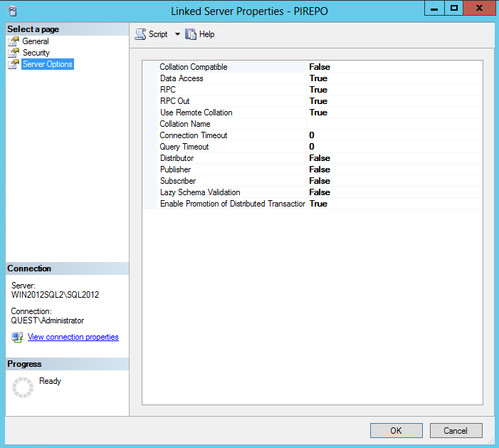Open View connection properties link
Screen dimensions: 499x448
click(73, 337)
